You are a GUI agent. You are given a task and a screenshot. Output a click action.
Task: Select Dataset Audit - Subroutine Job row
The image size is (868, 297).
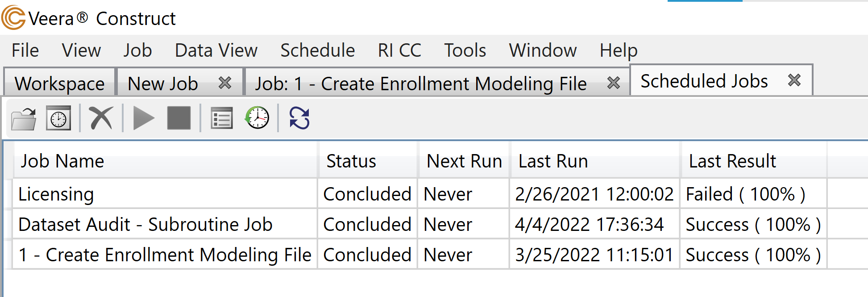419,224
